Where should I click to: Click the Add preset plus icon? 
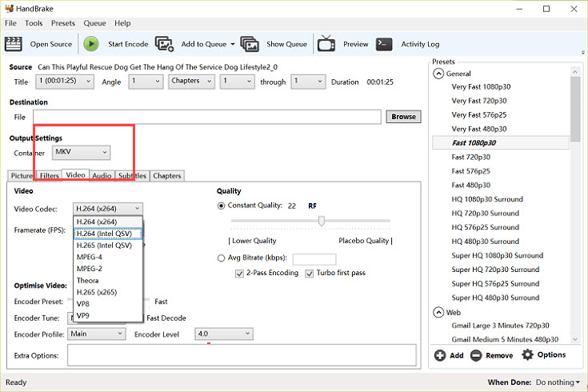pyautogui.click(x=440, y=355)
